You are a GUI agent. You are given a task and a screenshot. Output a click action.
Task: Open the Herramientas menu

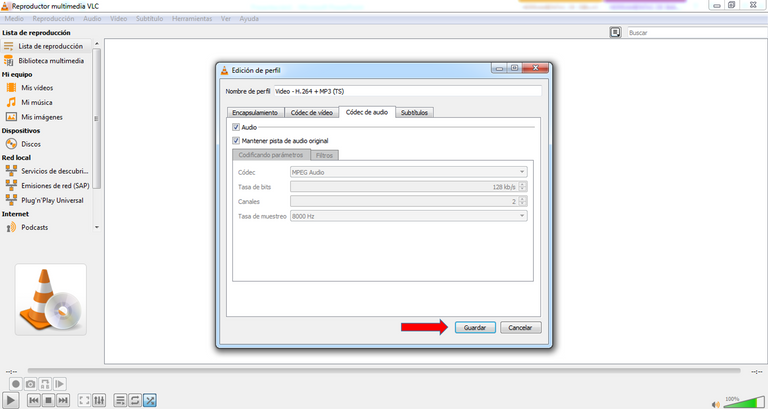(x=192, y=19)
